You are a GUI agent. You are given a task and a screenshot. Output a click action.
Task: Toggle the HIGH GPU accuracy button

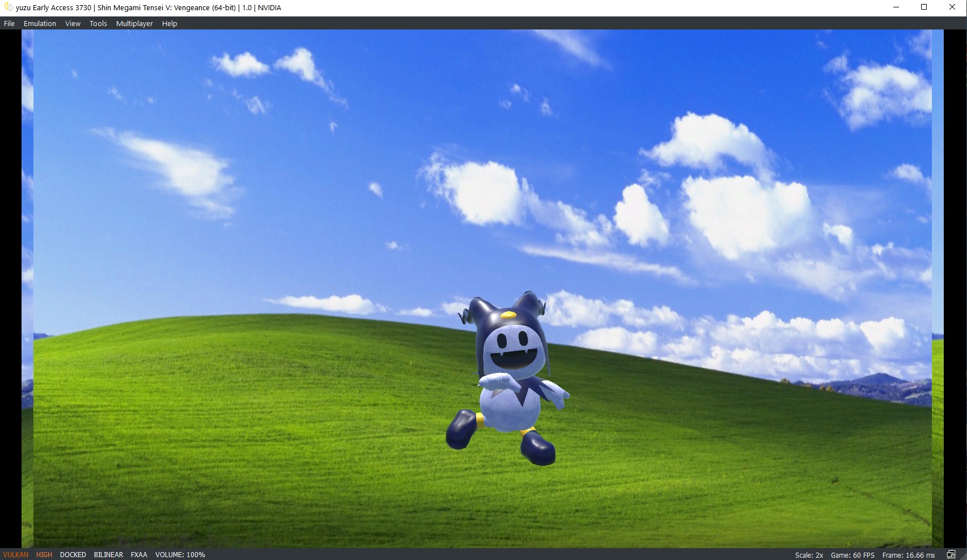tap(44, 555)
